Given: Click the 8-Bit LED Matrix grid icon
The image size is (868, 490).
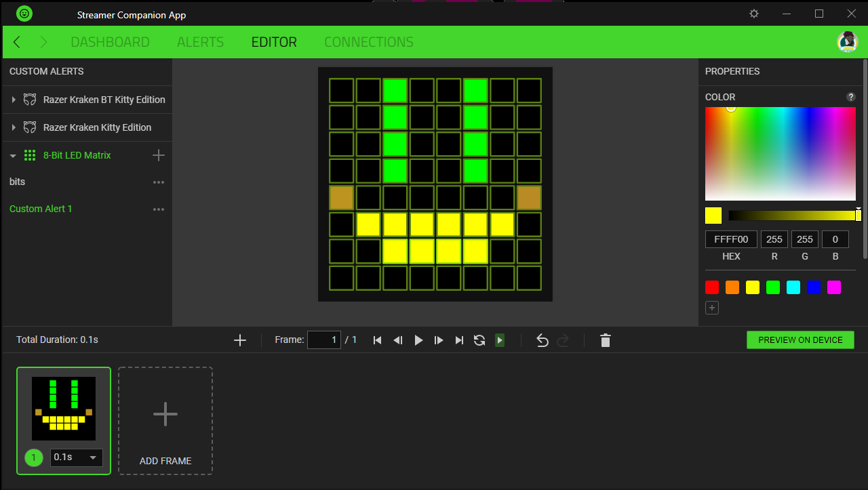Looking at the screenshot, I should point(30,155).
